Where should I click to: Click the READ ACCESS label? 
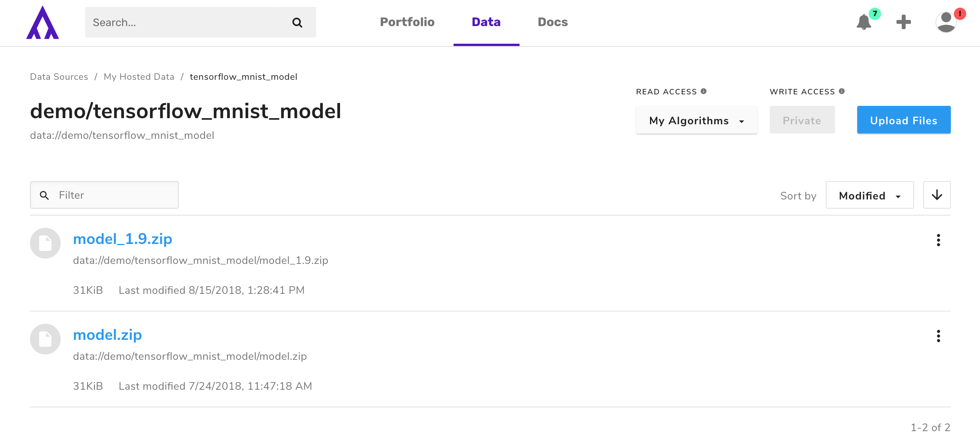[x=666, y=92]
